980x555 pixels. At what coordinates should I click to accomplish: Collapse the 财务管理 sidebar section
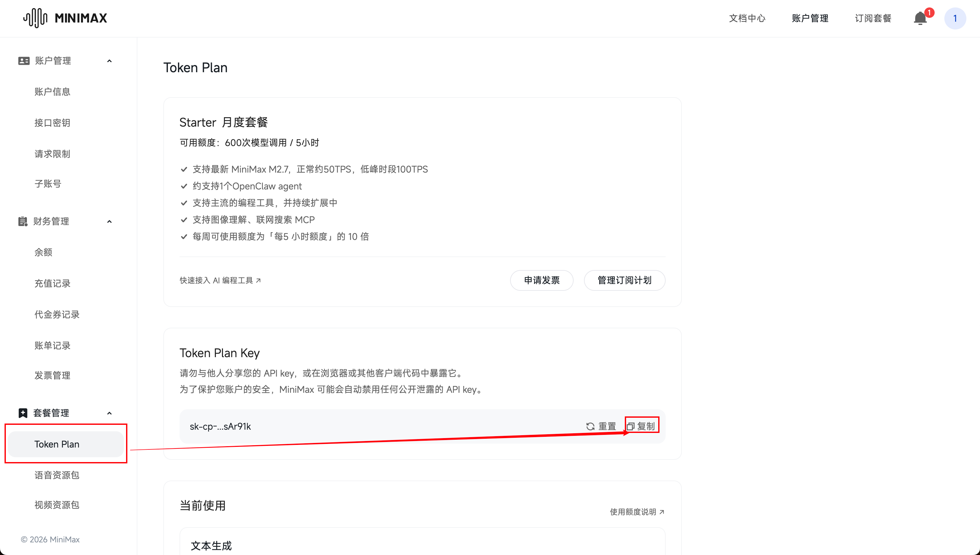110,221
